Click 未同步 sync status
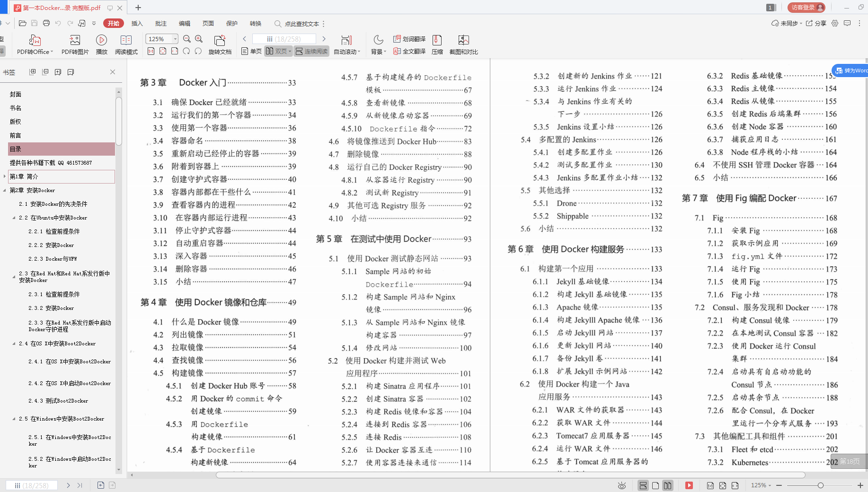The width and height of the screenshot is (868, 492). coord(786,23)
